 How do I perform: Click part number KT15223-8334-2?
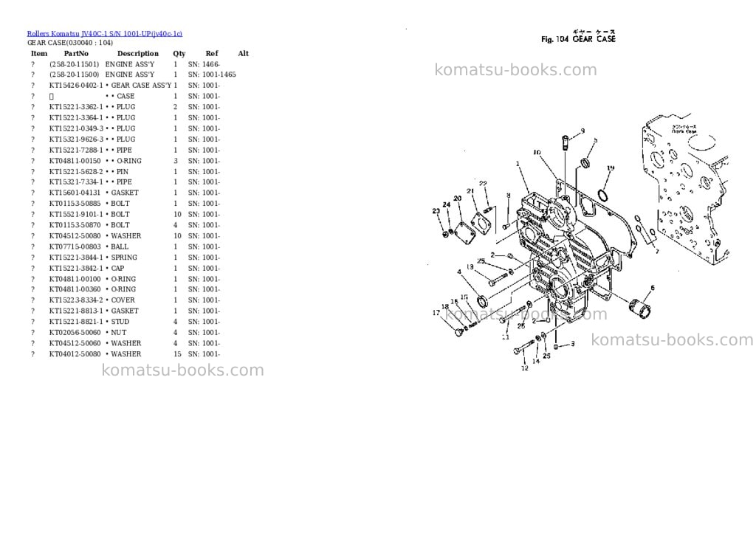[x=76, y=300]
